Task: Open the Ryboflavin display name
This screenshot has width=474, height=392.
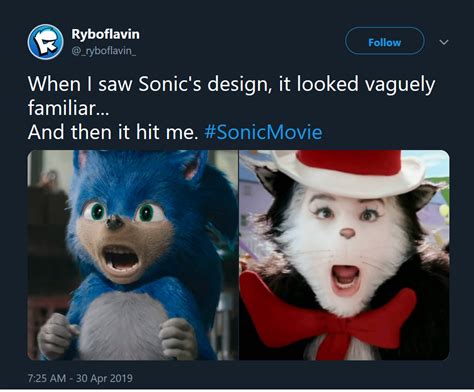Action: tap(105, 34)
